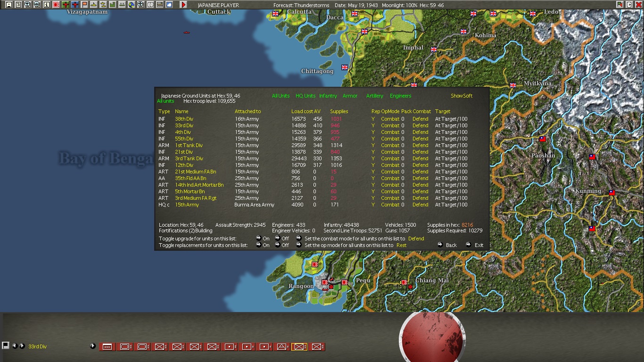Select the 'xxx' HQ unit icon in bottom bar
The width and height of the screenshot is (644, 362).
(107, 347)
